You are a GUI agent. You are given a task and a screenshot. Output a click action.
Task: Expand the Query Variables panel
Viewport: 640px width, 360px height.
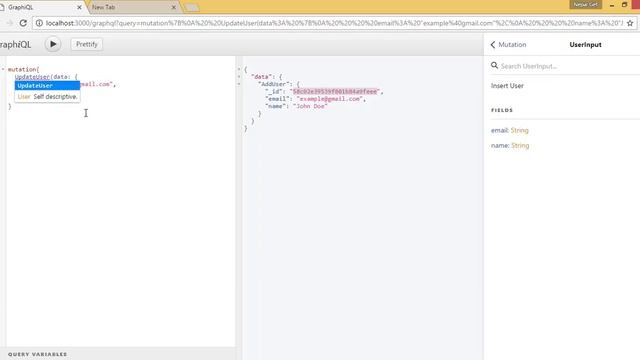(x=38, y=354)
